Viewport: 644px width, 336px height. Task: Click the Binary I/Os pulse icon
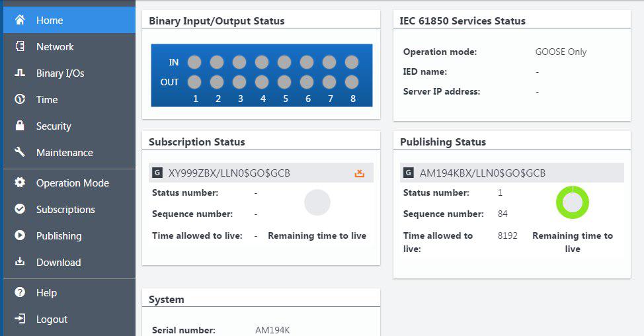(x=20, y=73)
